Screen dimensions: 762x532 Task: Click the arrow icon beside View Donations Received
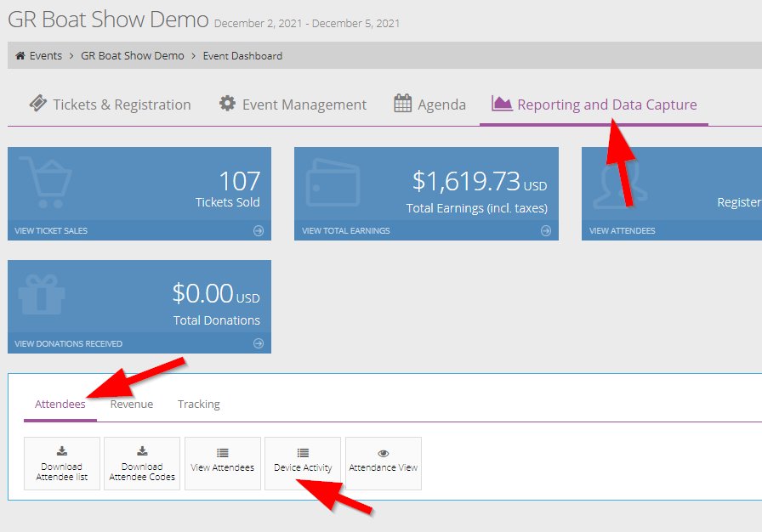[259, 343]
